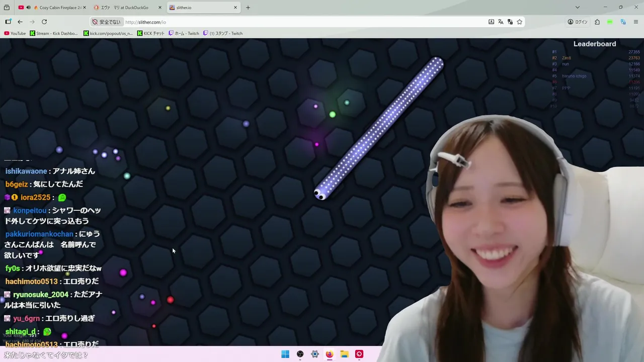Click chat username b6geiz

pos(17,184)
